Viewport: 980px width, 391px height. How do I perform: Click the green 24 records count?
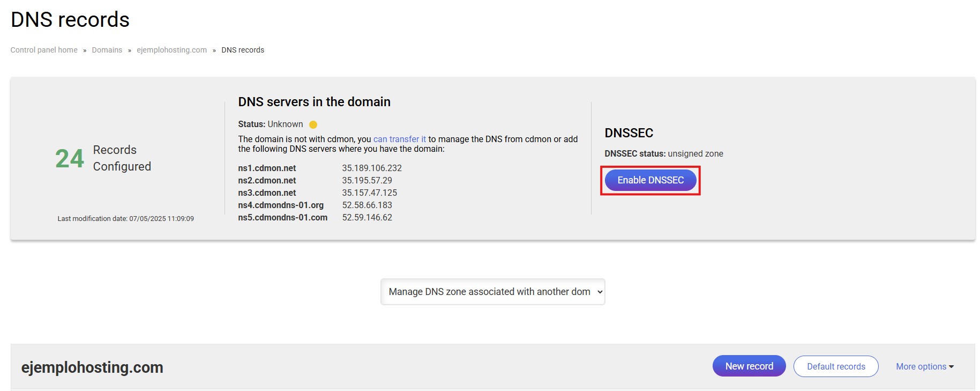[x=70, y=158]
